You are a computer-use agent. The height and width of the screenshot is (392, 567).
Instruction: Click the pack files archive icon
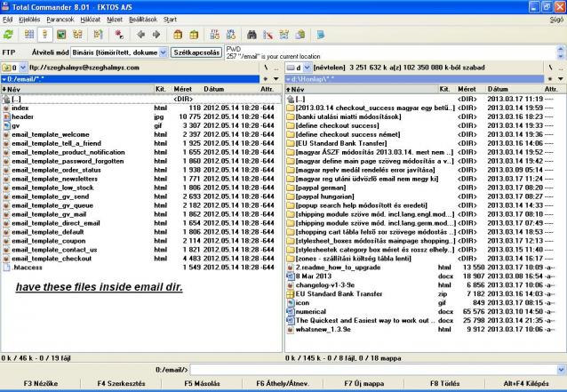click(x=178, y=35)
